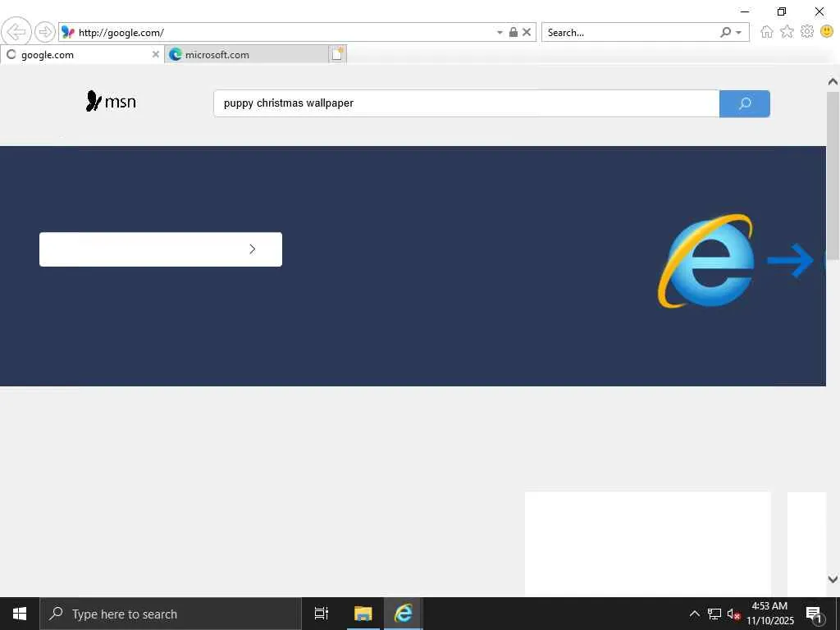Click the browser Search... box
This screenshot has width=840, height=630.
629,32
